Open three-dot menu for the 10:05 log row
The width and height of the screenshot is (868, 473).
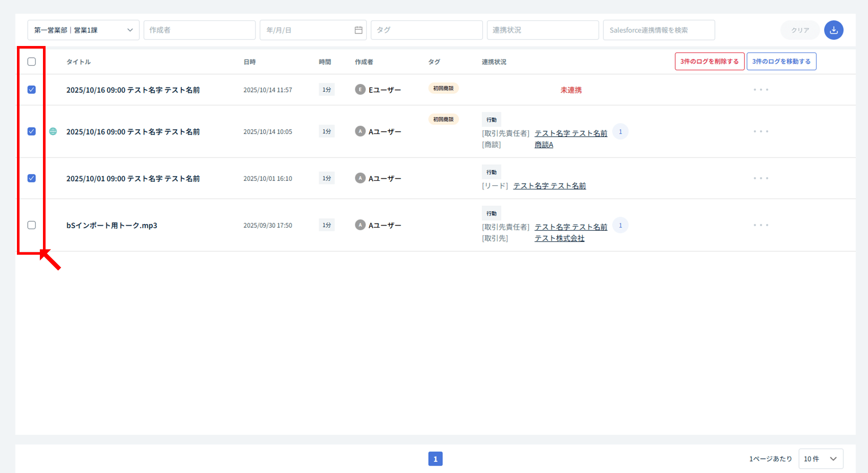[760, 131]
